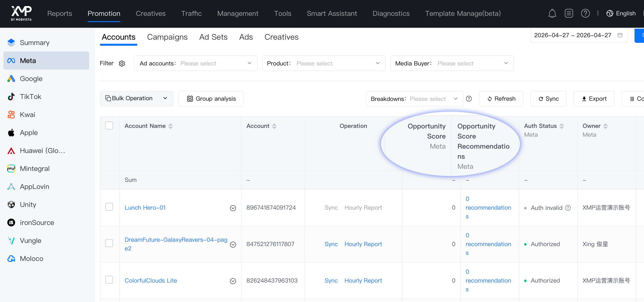
Task: Switch to the Campaigns tab
Action: point(167,37)
